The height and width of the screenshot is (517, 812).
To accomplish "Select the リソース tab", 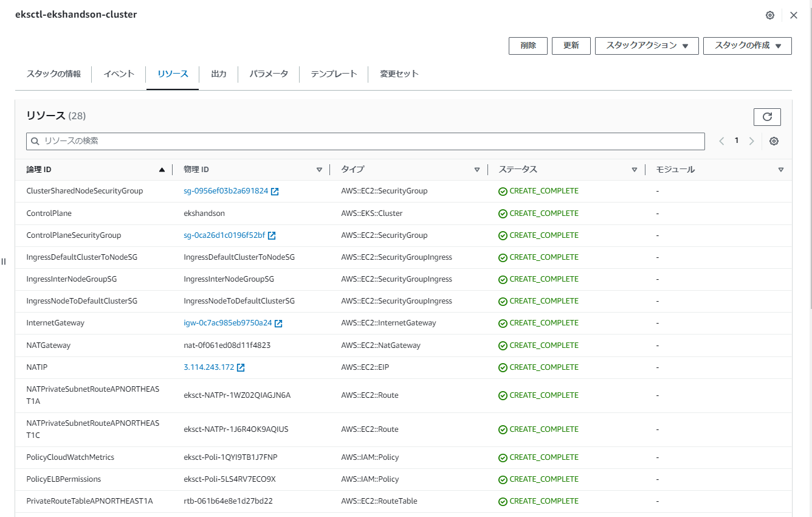I will click(x=173, y=74).
